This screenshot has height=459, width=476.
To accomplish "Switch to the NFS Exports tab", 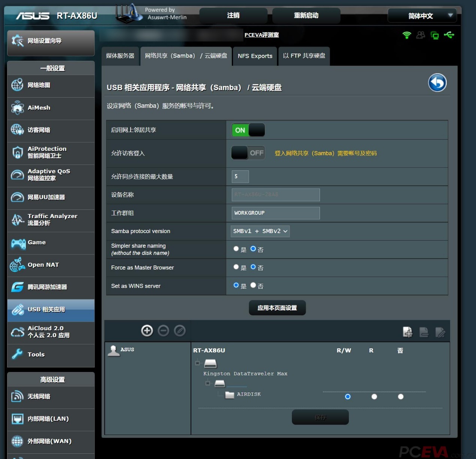I will 255,56.
